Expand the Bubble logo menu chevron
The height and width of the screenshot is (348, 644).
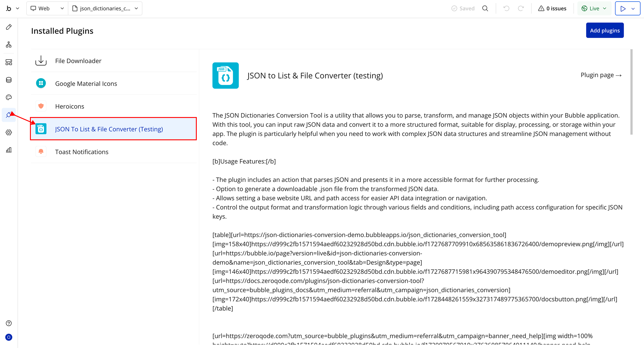(17, 8)
